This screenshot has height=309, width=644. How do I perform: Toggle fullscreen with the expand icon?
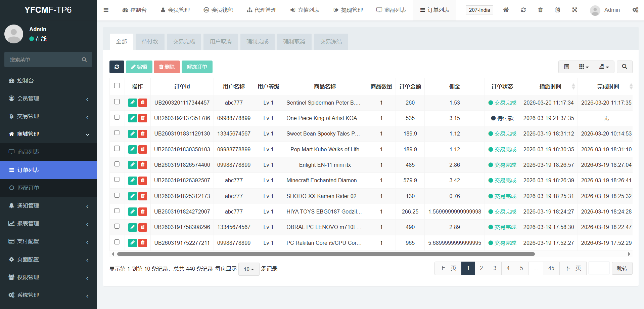coord(574,10)
